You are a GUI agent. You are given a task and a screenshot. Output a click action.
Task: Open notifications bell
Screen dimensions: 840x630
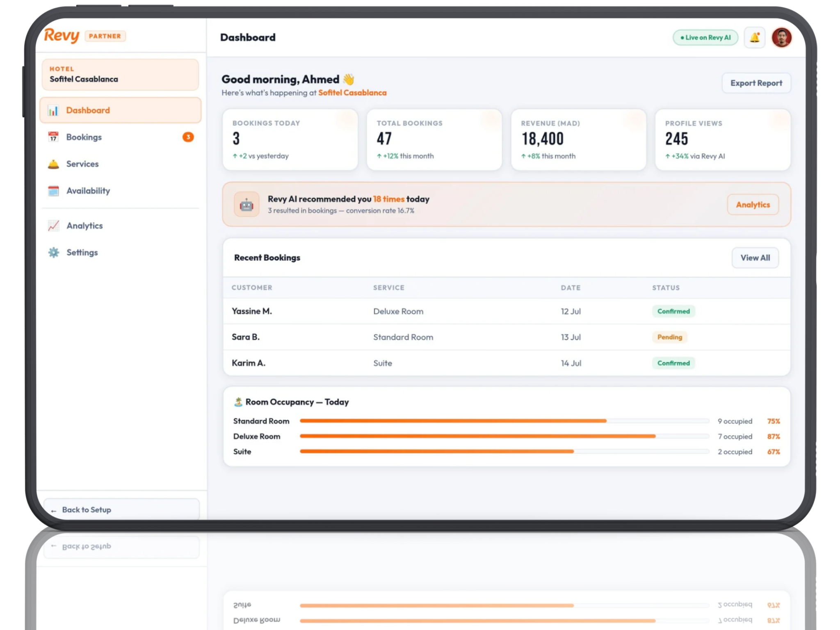[755, 37]
